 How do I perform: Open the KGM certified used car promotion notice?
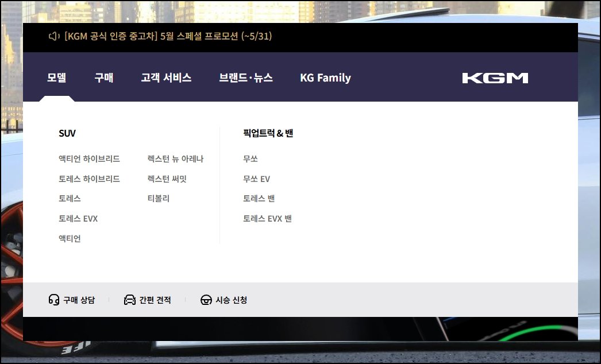click(168, 36)
